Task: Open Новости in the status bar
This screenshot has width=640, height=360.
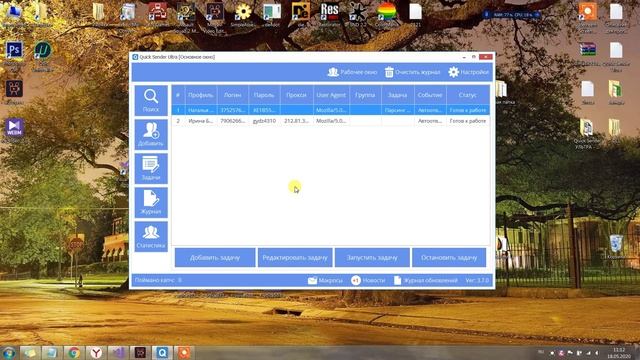Action: [x=368, y=280]
